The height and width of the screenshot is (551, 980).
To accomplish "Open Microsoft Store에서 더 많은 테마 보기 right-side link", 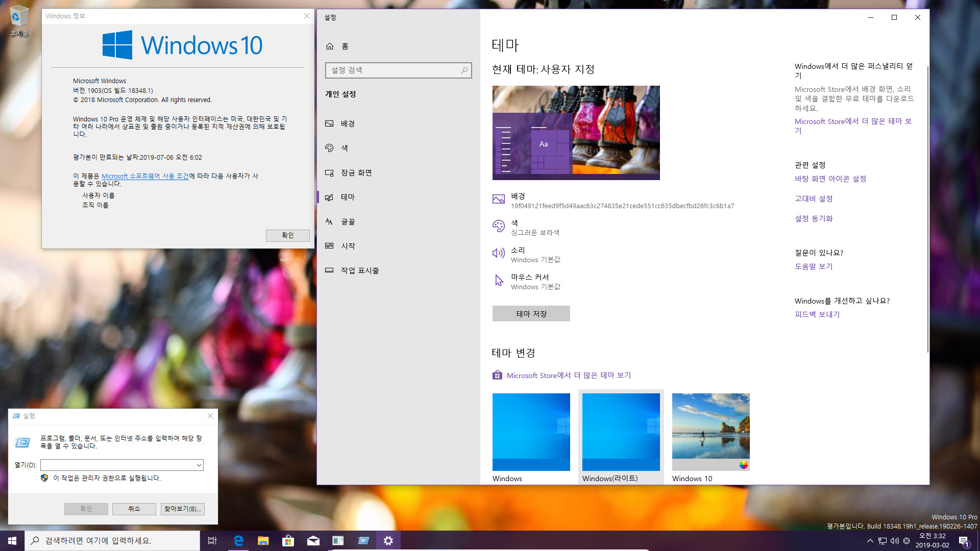I will tap(853, 126).
